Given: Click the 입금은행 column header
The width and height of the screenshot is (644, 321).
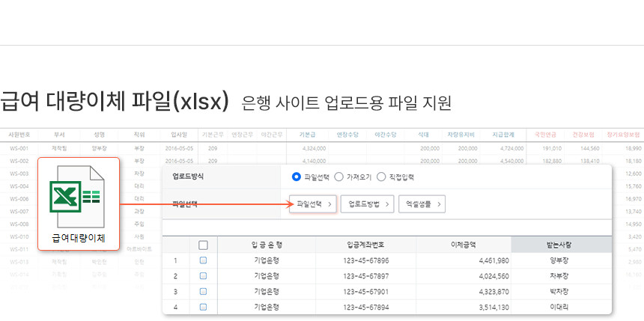Looking at the screenshot, I should [x=268, y=245].
